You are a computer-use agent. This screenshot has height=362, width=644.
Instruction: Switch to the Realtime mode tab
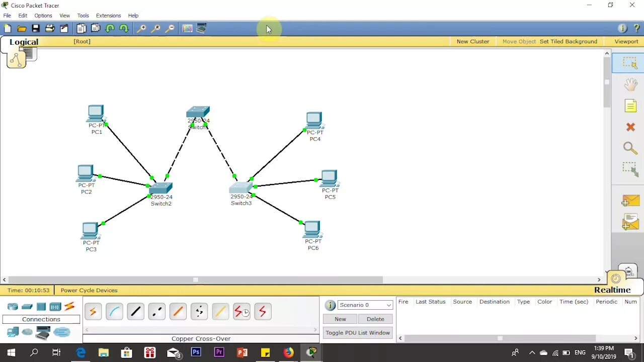click(612, 290)
